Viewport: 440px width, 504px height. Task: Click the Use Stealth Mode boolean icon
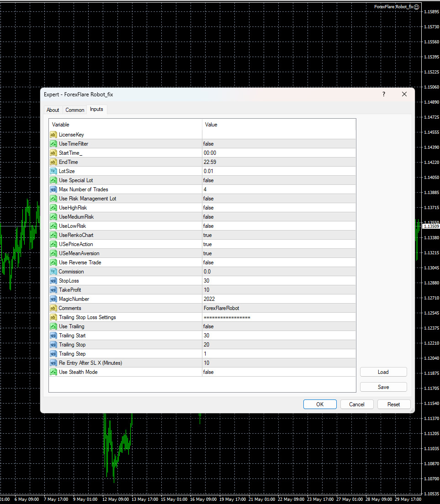click(x=53, y=372)
